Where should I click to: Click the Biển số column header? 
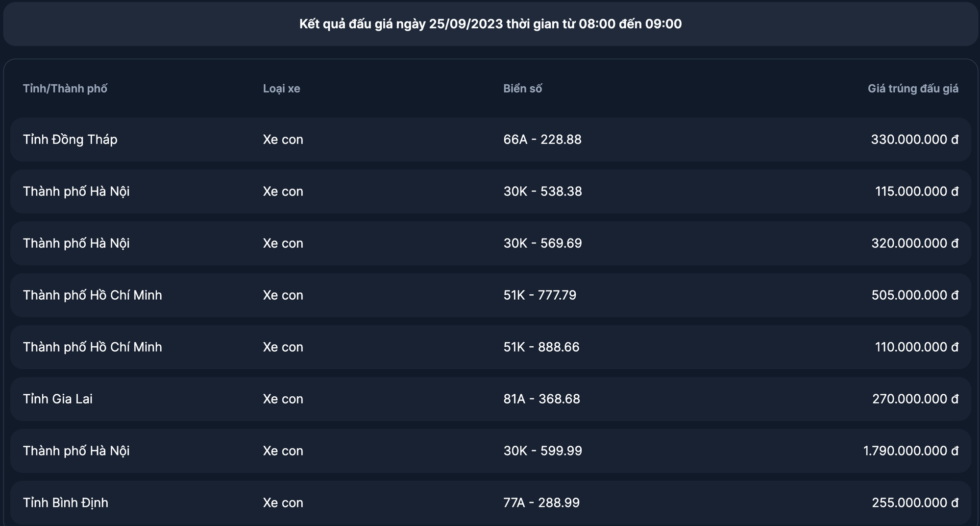click(x=522, y=89)
